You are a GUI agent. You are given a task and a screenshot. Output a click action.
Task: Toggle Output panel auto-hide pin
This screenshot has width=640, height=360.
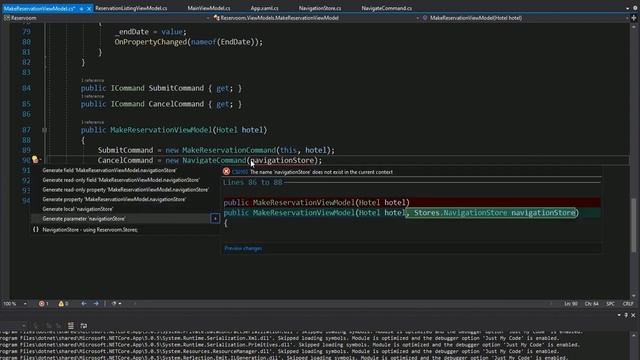[626, 315]
